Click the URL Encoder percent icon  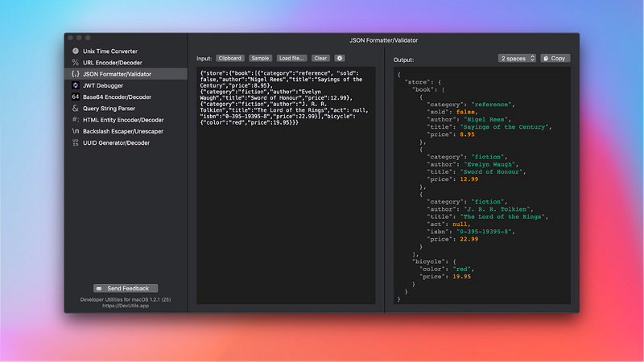(x=76, y=63)
